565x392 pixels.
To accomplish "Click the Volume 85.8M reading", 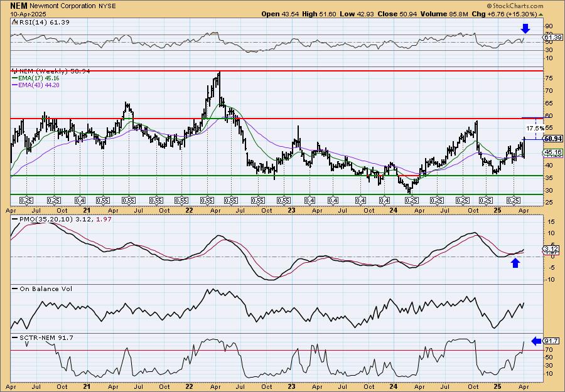I will 443,14.
